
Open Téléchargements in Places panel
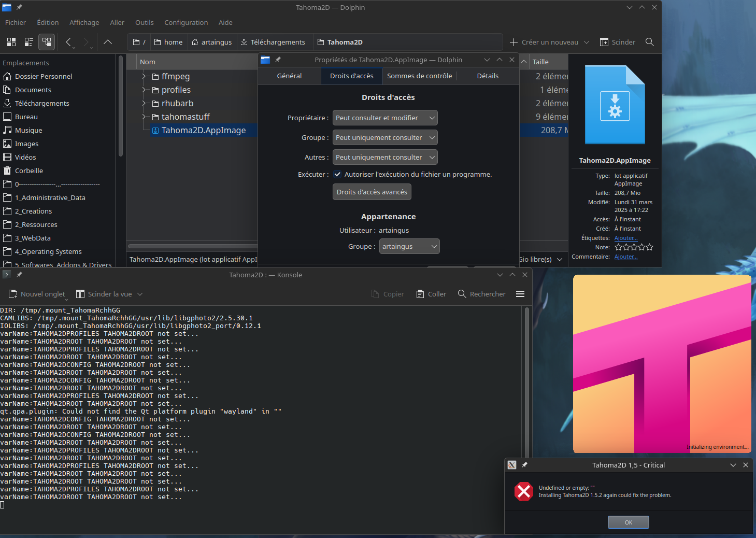(x=42, y=103)
